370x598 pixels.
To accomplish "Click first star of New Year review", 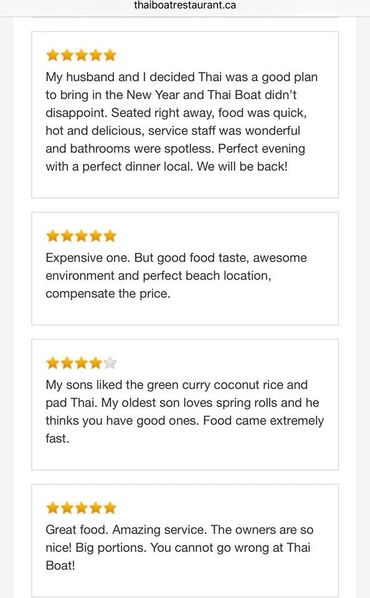I will pyautogui.click(x=52, y=55).
